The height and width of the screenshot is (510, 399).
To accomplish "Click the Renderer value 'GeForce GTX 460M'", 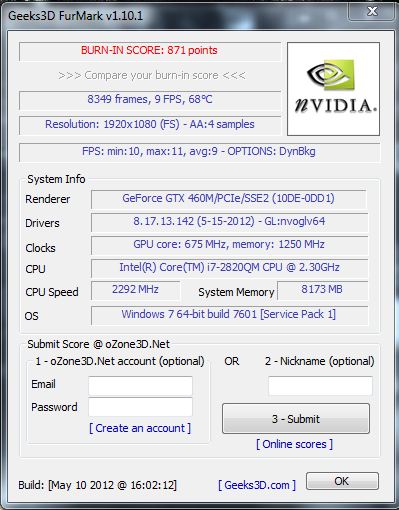I will pyautogui.click(x=228, y=199).
